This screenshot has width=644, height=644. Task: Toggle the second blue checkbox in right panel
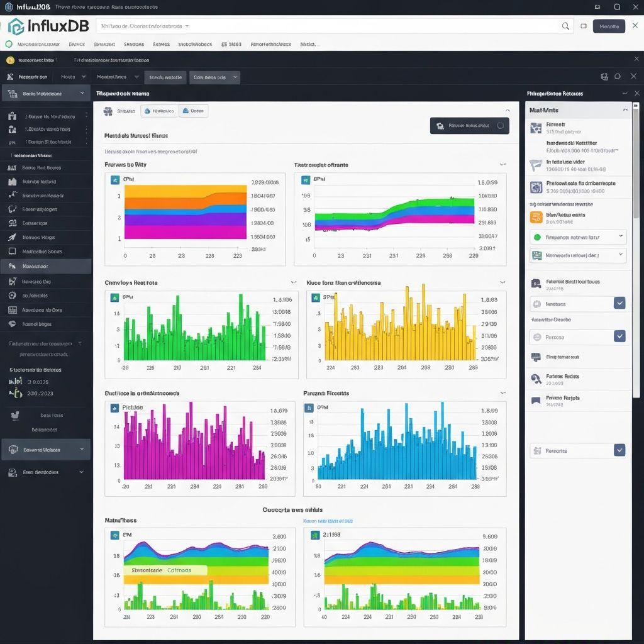(x=620, y=336)
